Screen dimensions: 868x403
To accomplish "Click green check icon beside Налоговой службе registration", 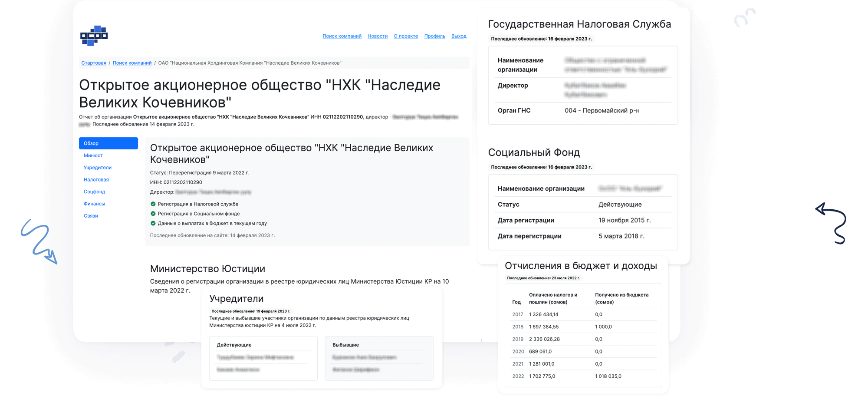I will (153, 204).
